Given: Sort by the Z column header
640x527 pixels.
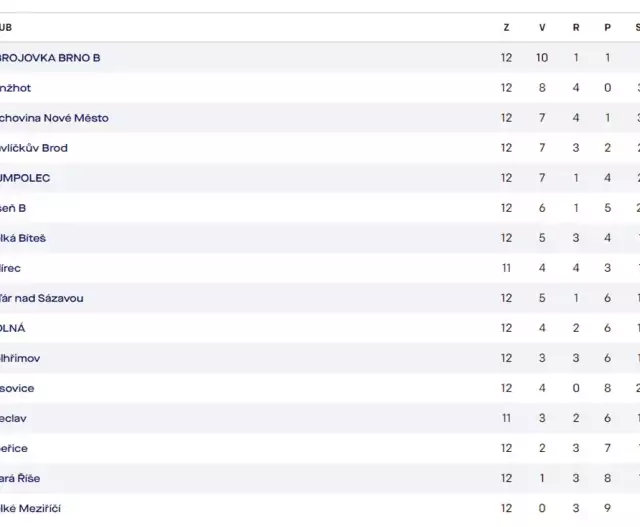Looking at the screenshot, I should [506, 27].
